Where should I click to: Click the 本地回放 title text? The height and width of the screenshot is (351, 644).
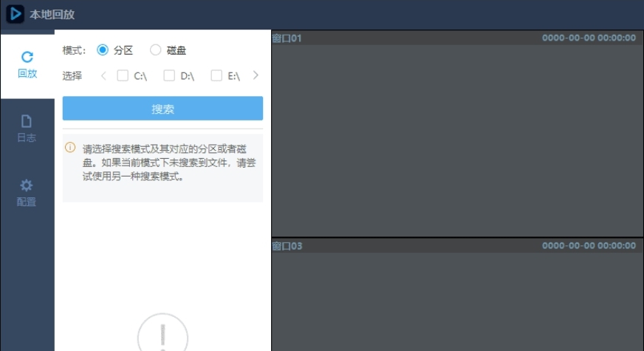pyautogui.click(x=52, y=15)
